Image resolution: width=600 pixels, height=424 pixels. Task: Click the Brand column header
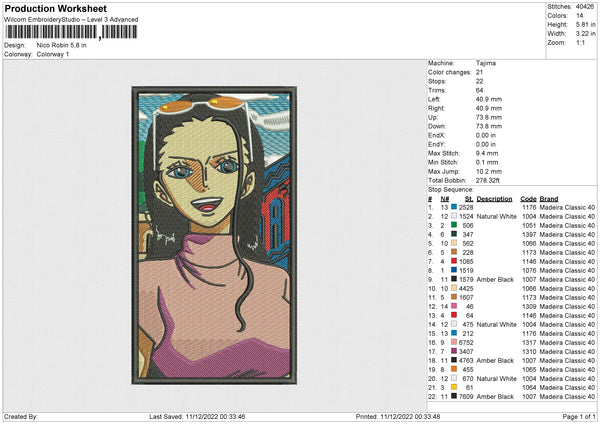click(549, 199)
